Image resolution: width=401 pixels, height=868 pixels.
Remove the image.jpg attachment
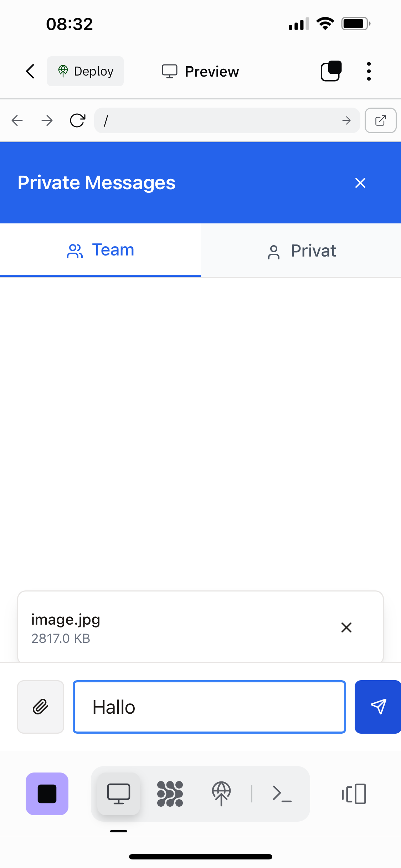[x=346, y=627]
